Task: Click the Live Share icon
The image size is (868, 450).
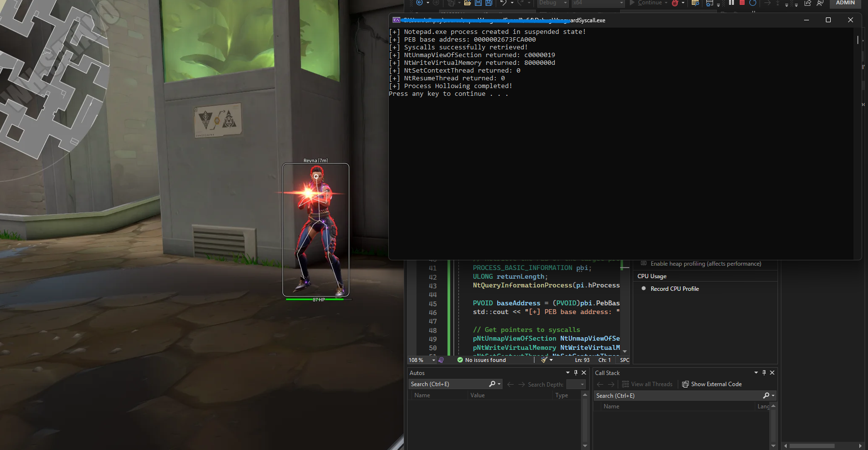Action: [x=807, y=2]
